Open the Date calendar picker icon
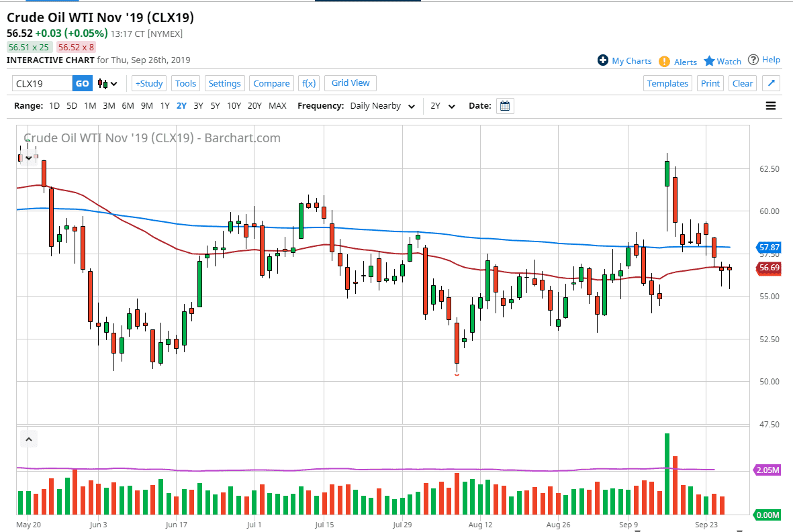 [504, 105]
